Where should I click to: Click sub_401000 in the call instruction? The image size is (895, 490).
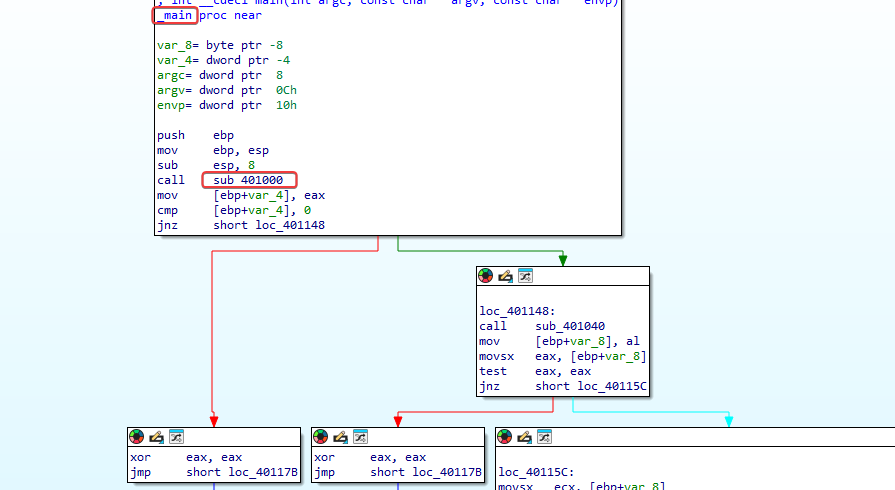(248, 180)
